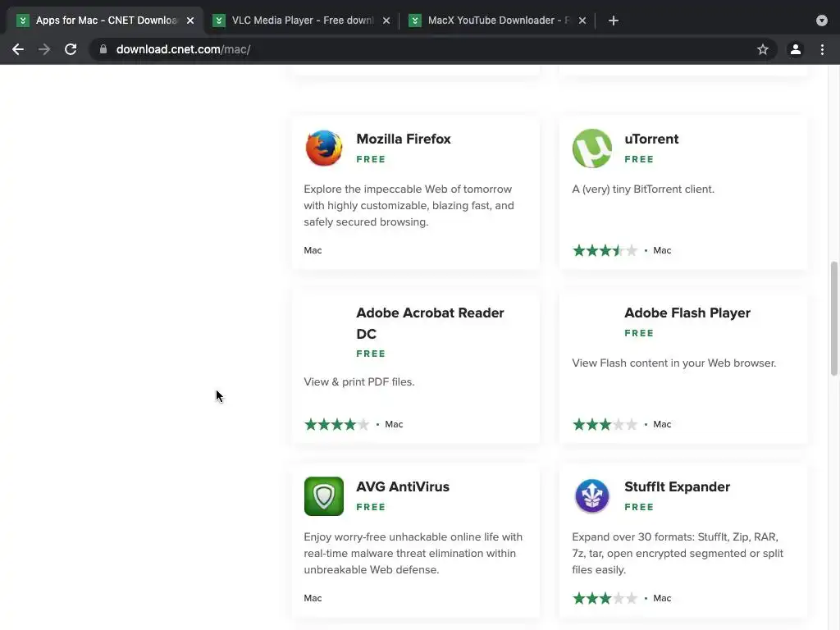The width and height of the screenshot is (840, 630).
Task: Click the page vertical scrollbar thumb
Action: (x=833, y=319)
